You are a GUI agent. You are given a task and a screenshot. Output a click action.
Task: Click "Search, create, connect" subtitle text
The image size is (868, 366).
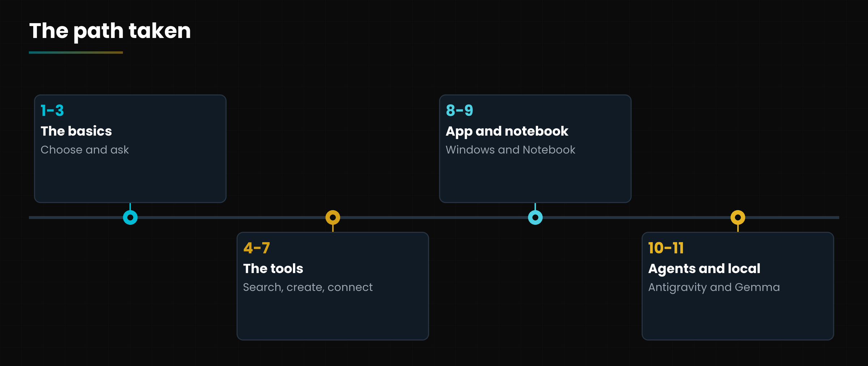point(308,287)
